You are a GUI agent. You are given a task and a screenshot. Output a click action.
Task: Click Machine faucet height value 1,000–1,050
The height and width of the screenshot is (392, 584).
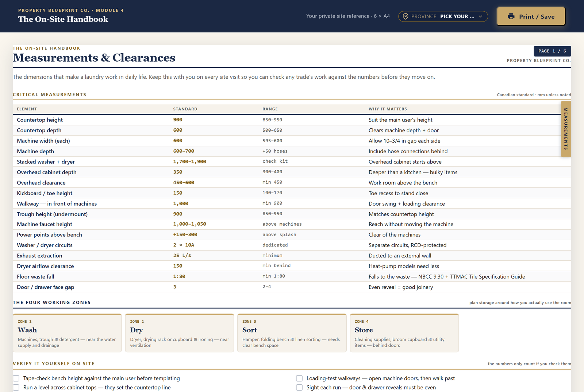[x=189, y=224]
